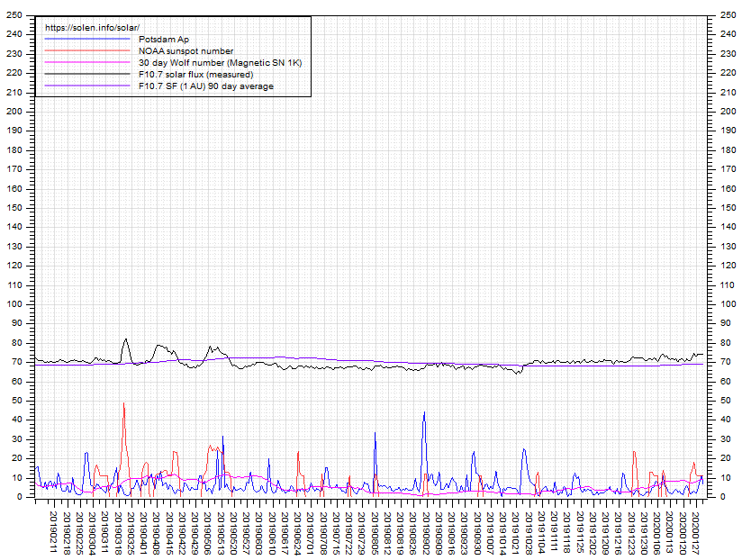The width and height of the screenshot is (742, 560).
Task: Click the 20190211 date label
Action: click(x=53, y=532)
